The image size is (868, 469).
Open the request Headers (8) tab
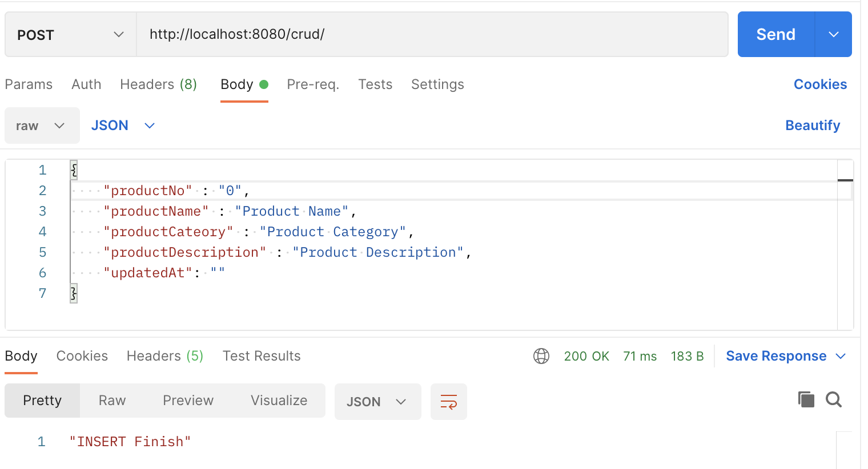pos(158,84)
